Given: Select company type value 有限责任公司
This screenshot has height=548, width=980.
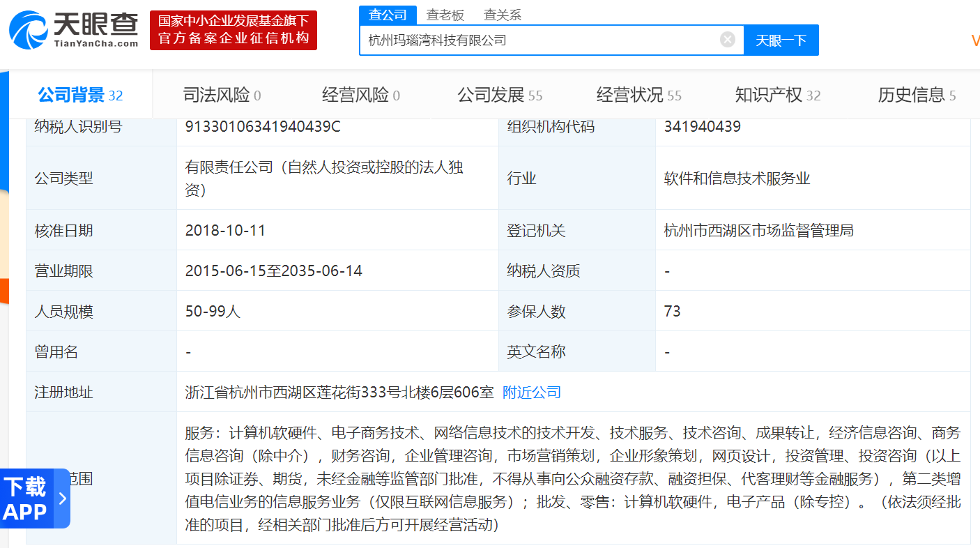Looking at the screenshot, I should 324,178.
